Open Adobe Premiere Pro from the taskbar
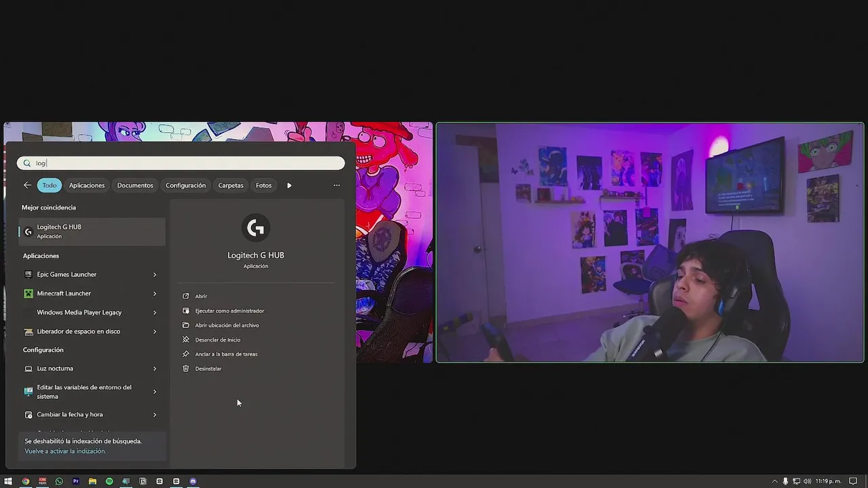Screen dimensions: 868x488 tap(75, 481)
